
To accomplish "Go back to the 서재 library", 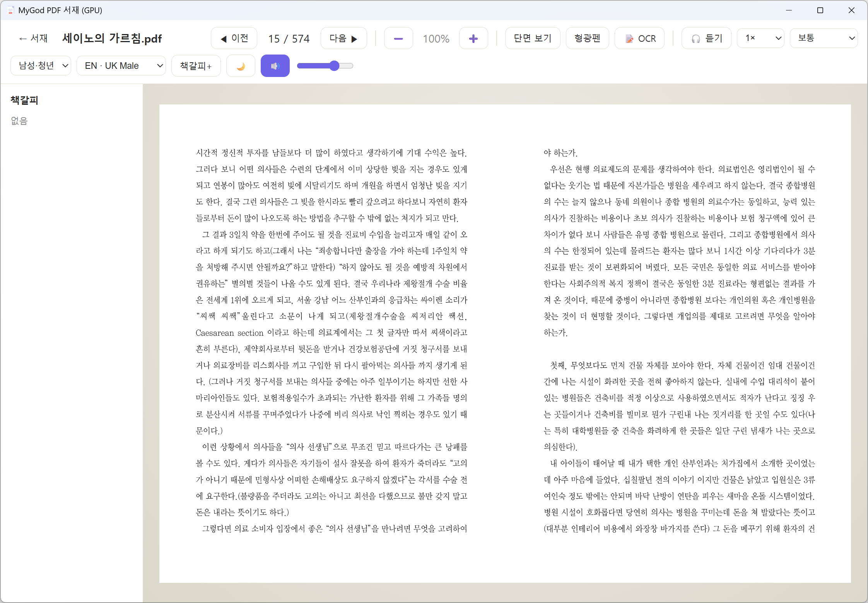I will pos(33,38).
